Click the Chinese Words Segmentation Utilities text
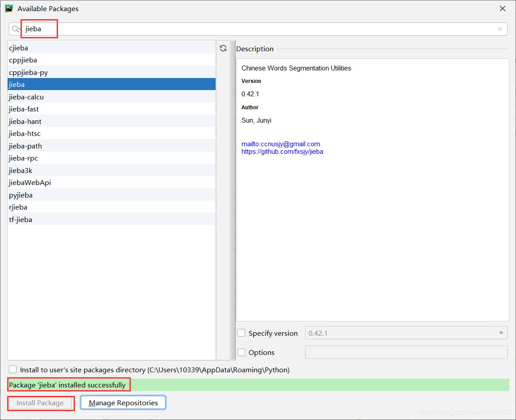 click(x=296, y=68)
